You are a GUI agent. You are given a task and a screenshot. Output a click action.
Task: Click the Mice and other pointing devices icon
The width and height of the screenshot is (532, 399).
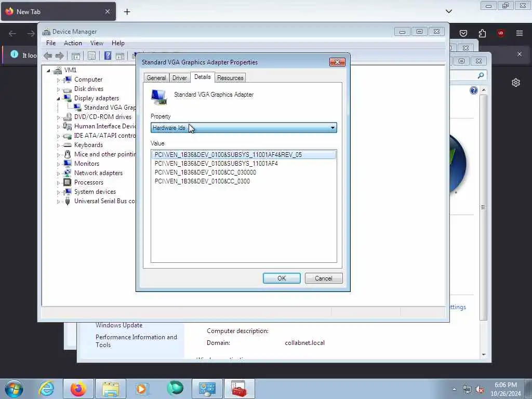tap(68, 154)
